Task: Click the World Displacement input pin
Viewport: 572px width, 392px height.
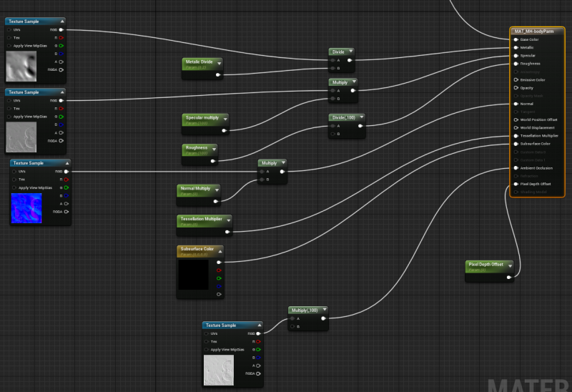Action: click(515, 128)
